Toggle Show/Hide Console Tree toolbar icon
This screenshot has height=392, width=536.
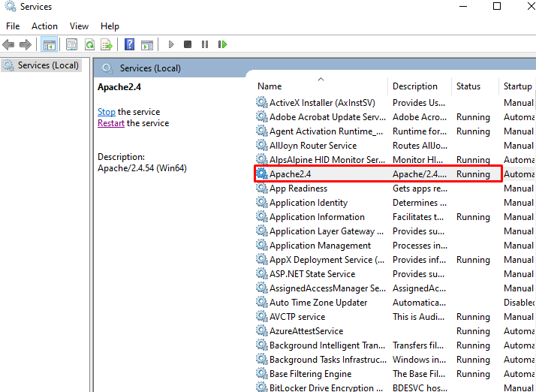(x=49, y=44)
